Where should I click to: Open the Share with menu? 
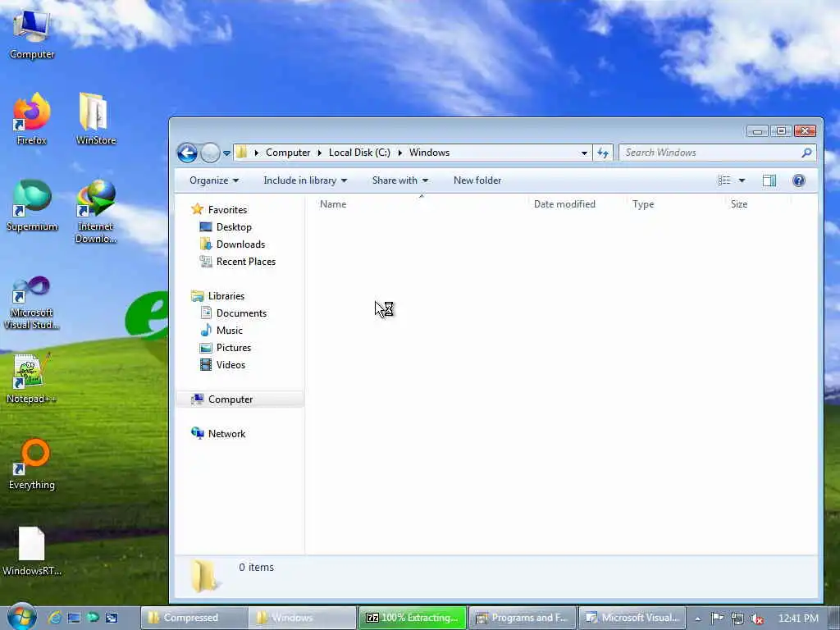coord(399,180)
